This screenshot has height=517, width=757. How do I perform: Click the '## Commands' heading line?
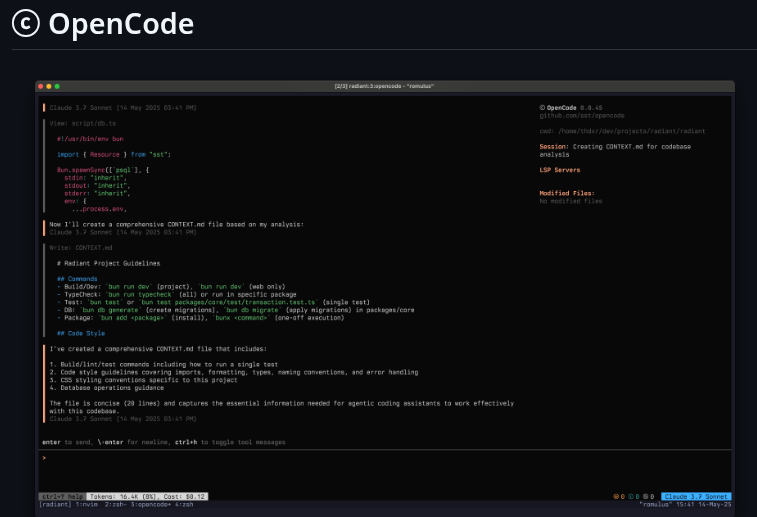(x=77, y=279)
